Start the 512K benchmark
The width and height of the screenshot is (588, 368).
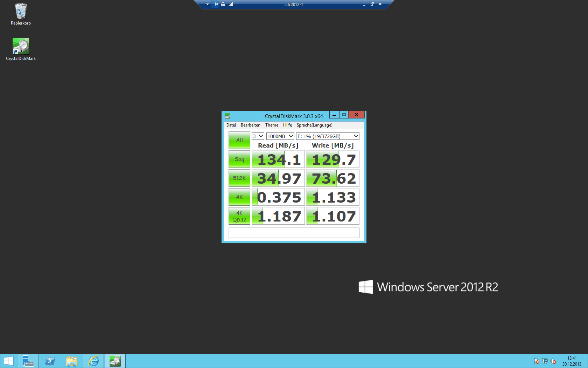coord(239,178)
